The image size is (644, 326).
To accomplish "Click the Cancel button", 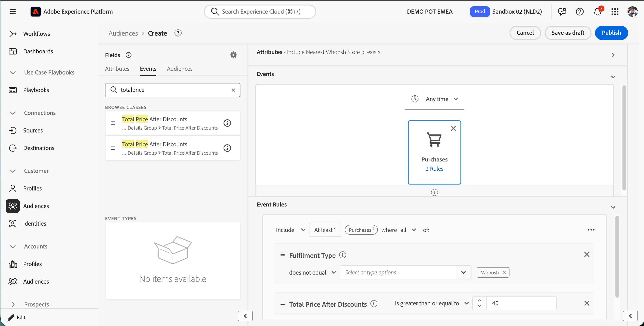I will pos(525,33).
